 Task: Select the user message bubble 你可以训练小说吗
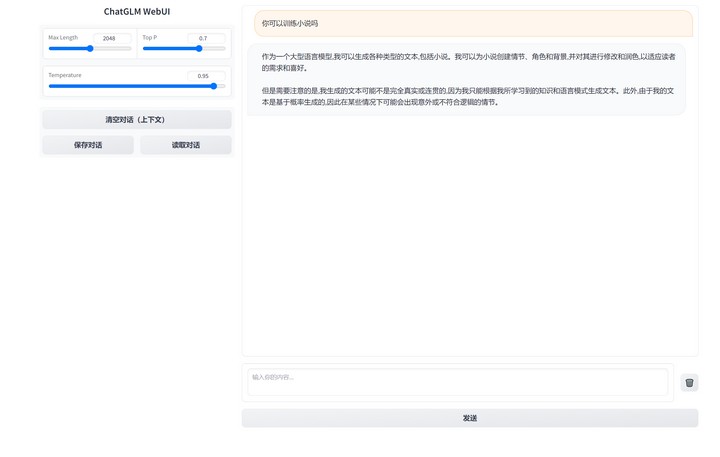click(x=473, y=23)
